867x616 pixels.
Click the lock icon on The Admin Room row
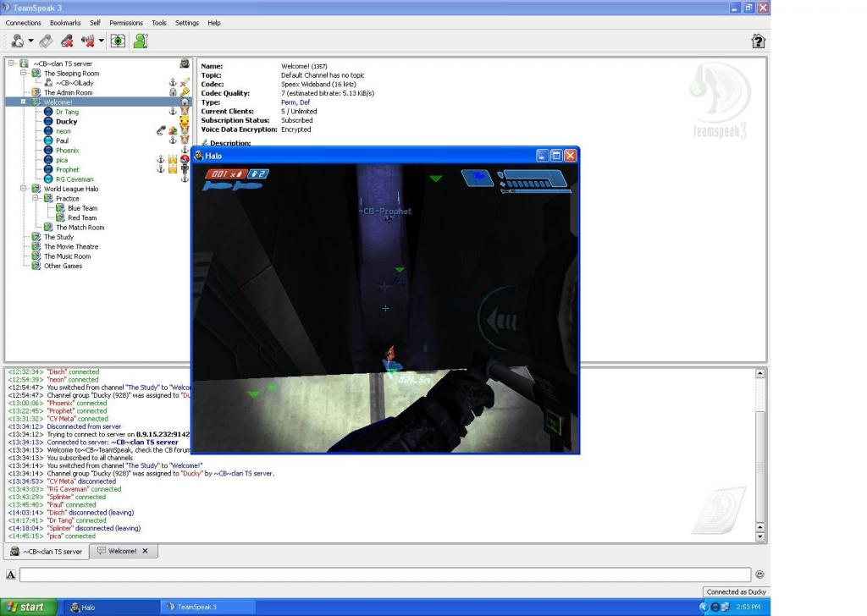tap(173, 92)
